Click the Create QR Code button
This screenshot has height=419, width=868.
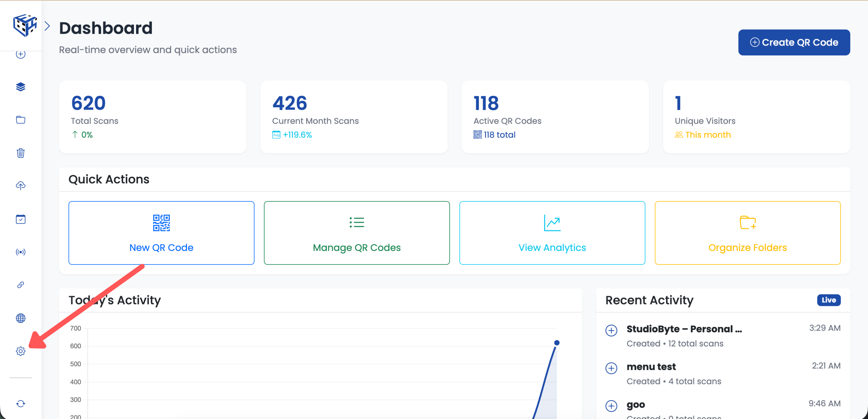click(x=794, y=42)
